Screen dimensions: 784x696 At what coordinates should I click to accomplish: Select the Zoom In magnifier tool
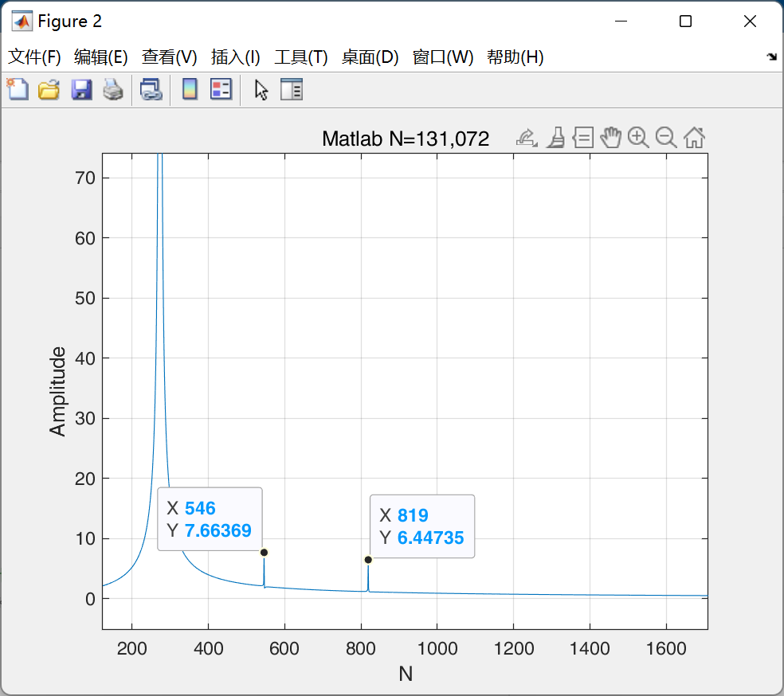coord(638,138)
